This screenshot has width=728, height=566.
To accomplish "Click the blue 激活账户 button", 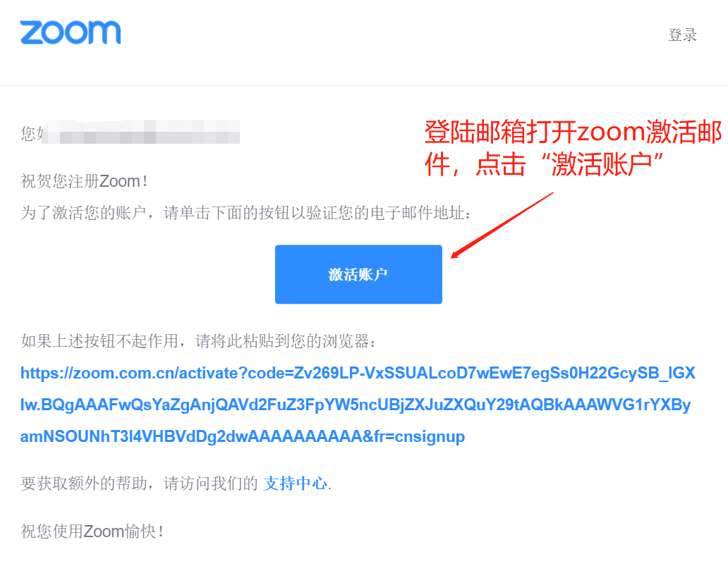I will (x=358, y=274).
